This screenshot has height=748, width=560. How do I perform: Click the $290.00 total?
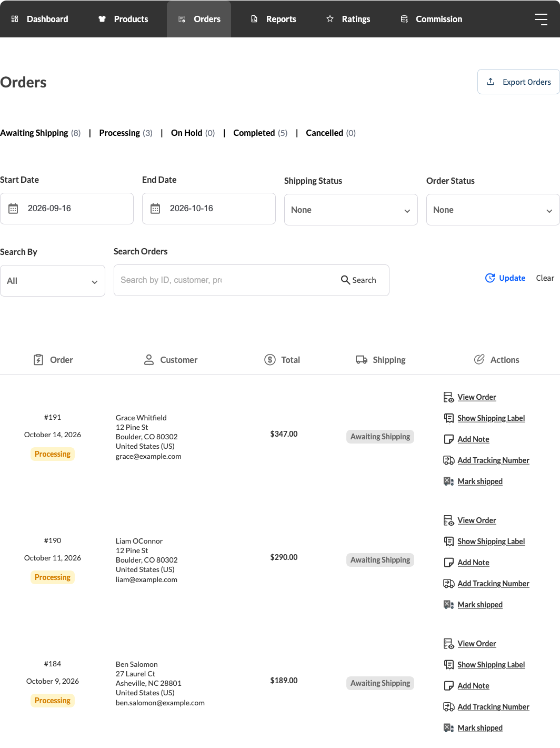pyautogui.click(x=284, y=557)
